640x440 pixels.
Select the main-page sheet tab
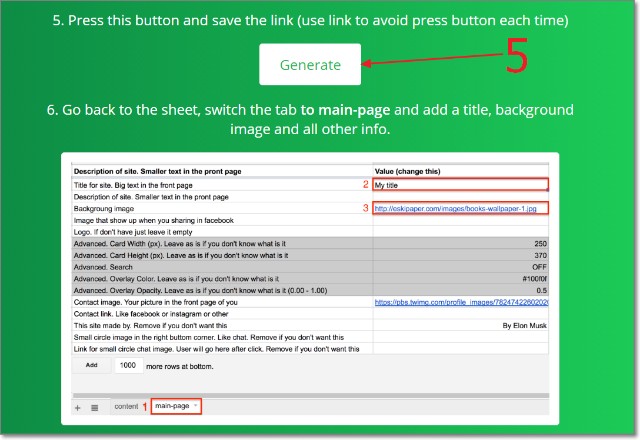coord(171,406)
